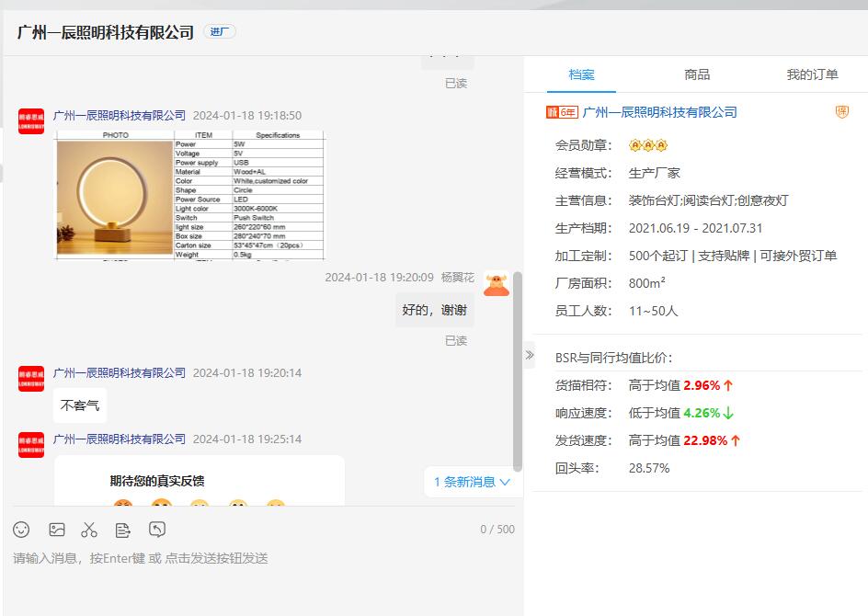Open the emoji picker in chat toolbar
The width and height of the screenshot is (868, 616).
pyautogui.click(x=21, y=530)
